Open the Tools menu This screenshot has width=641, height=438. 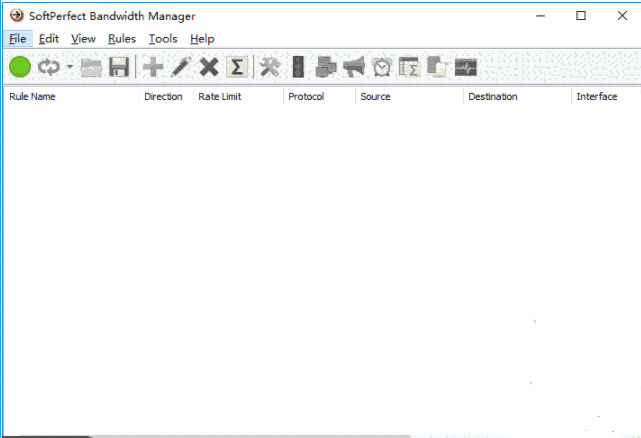coord(163,39)
